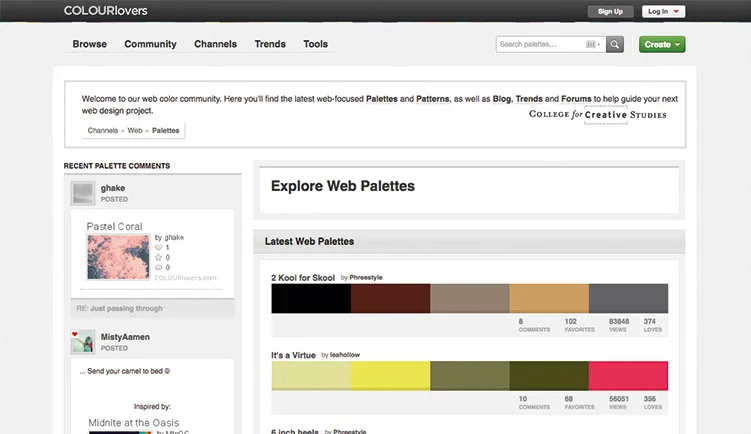Open MistyAamen's username link
Image resolution: width=751 pixels, height=434 pixels.
[x=125, y=337]
